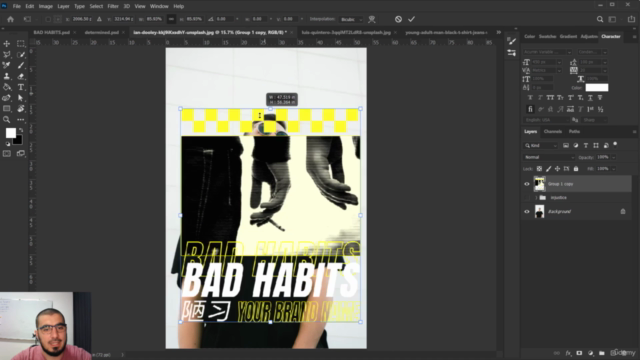Image resolution: width=640 pixels, height=360 pixels.
Task: Select the Horizontal Type tool
Action: pos(21,87)
